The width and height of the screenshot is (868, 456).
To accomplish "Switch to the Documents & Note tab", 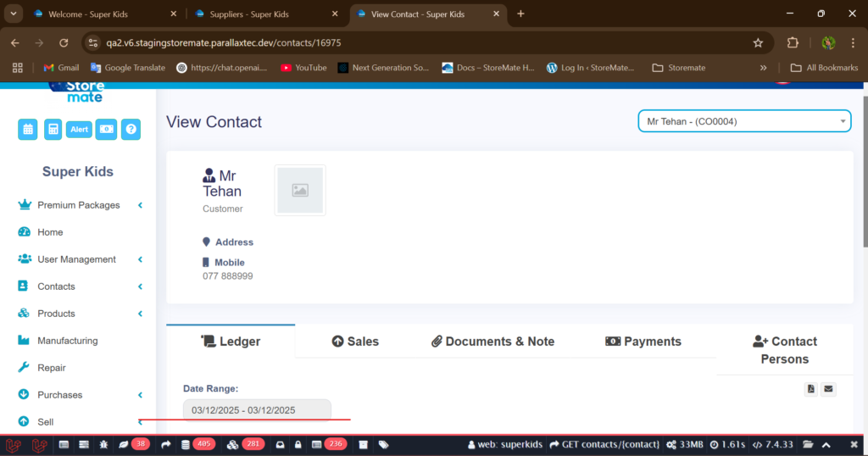I will pyautogui.click(x=492, y=342).
